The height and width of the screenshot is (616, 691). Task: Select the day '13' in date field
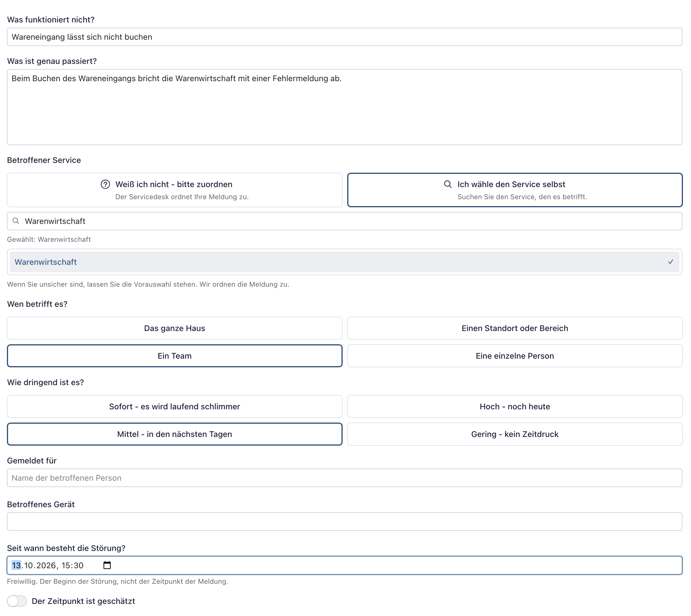[x=16, y=566]
